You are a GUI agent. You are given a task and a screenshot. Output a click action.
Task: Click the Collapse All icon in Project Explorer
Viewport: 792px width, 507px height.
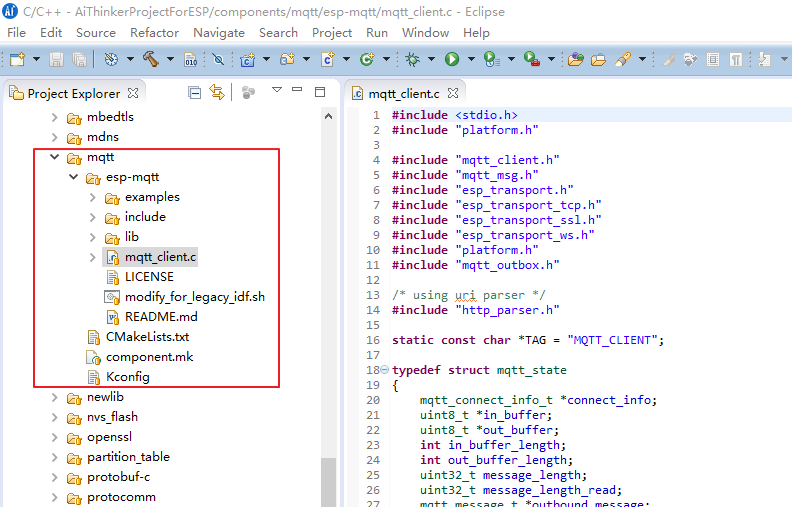tap(194, 93)
